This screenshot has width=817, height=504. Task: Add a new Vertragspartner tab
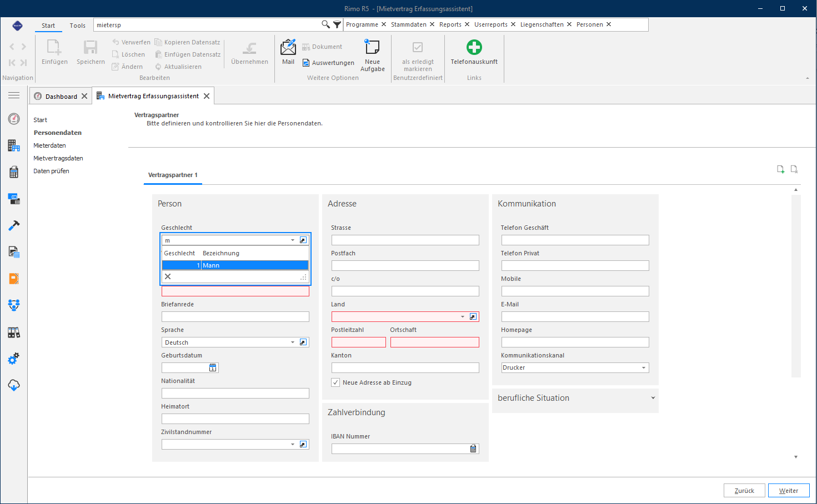(780, 169)
